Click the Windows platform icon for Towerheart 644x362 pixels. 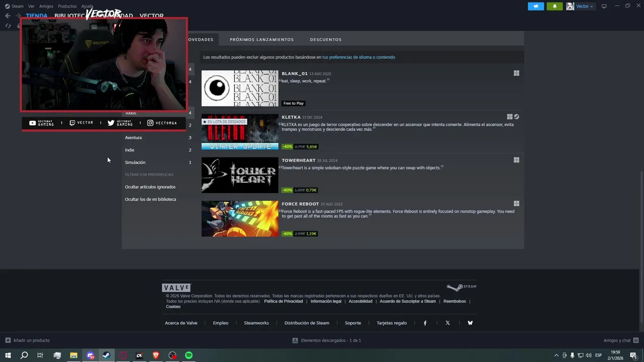coord(516,160)
